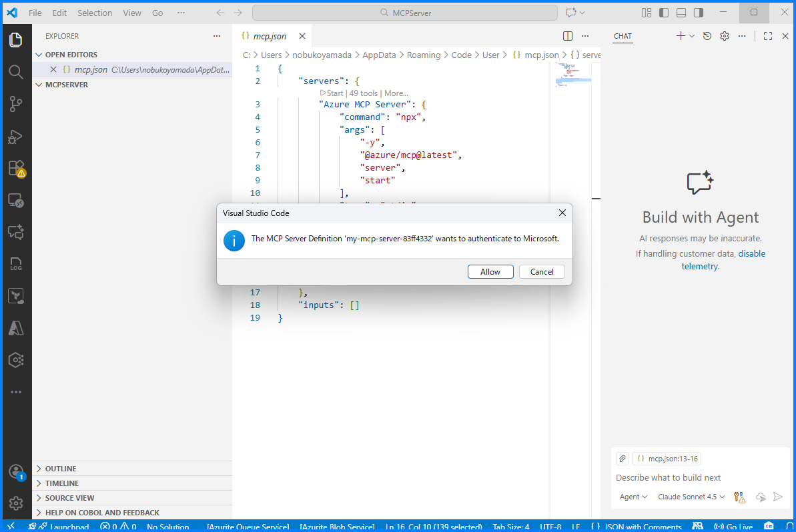Open chat settings gear in Chat panel

(725, 36)
